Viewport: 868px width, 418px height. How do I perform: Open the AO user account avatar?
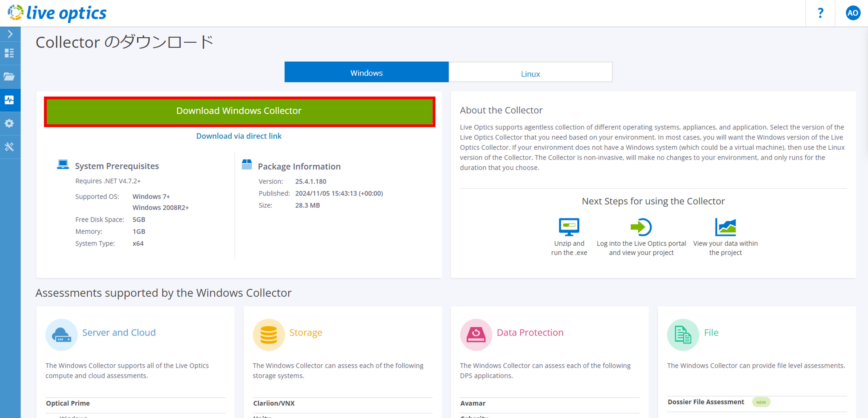[x=852, y=13]
